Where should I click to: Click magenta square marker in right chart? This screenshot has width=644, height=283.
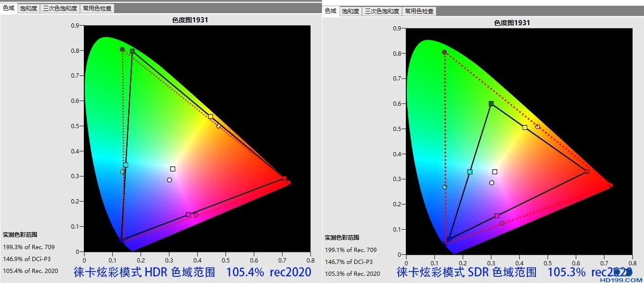coord(497,216)
